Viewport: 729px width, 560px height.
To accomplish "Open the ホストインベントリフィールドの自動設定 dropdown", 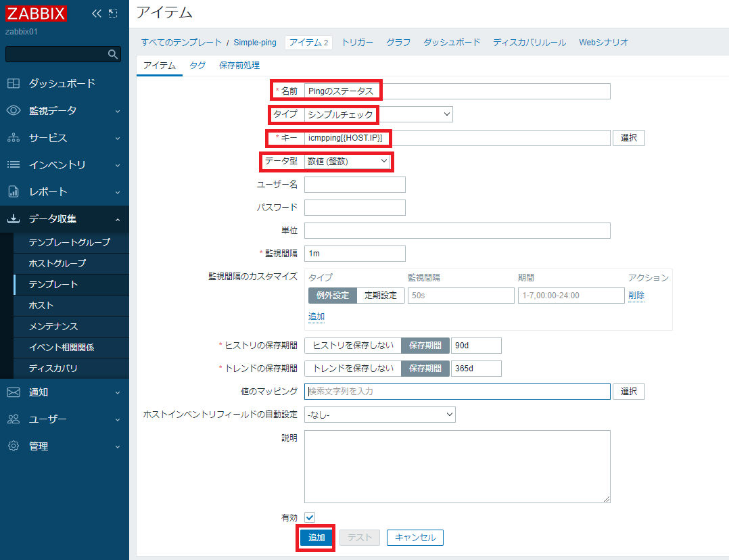I will point(379,415).
